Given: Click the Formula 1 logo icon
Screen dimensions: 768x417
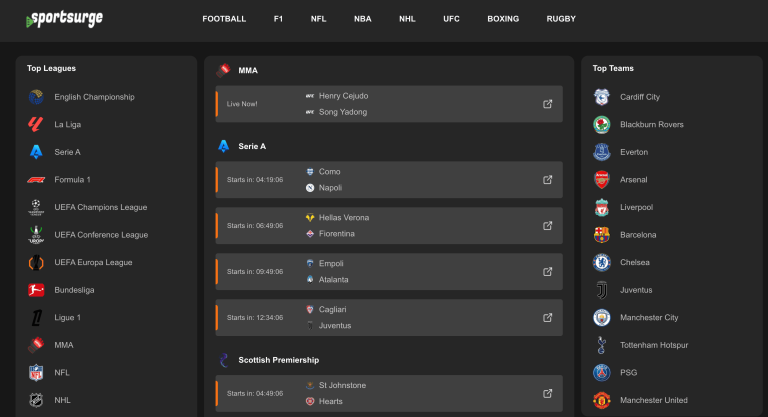Looking at the screenshot, I should coord(36,180).
